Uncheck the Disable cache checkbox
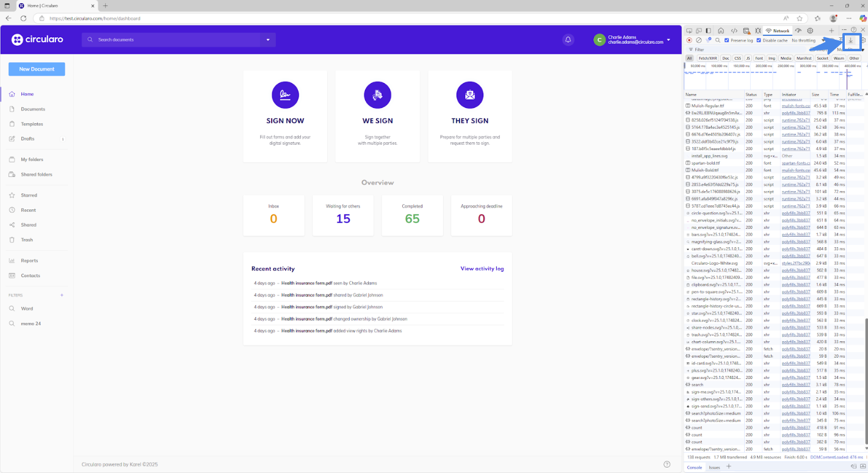 click(x=759, y=40)
